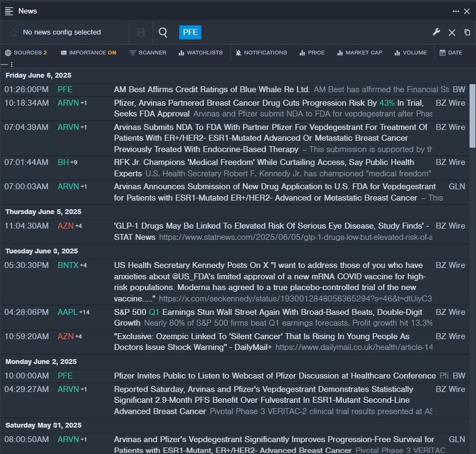
Task: Open the VOLUME filter
Action: point(410,52)
